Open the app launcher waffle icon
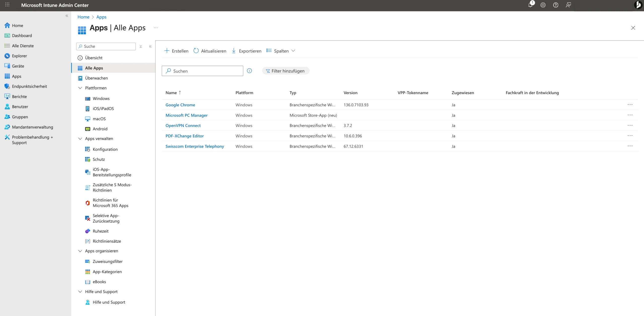 click(7, 5)
